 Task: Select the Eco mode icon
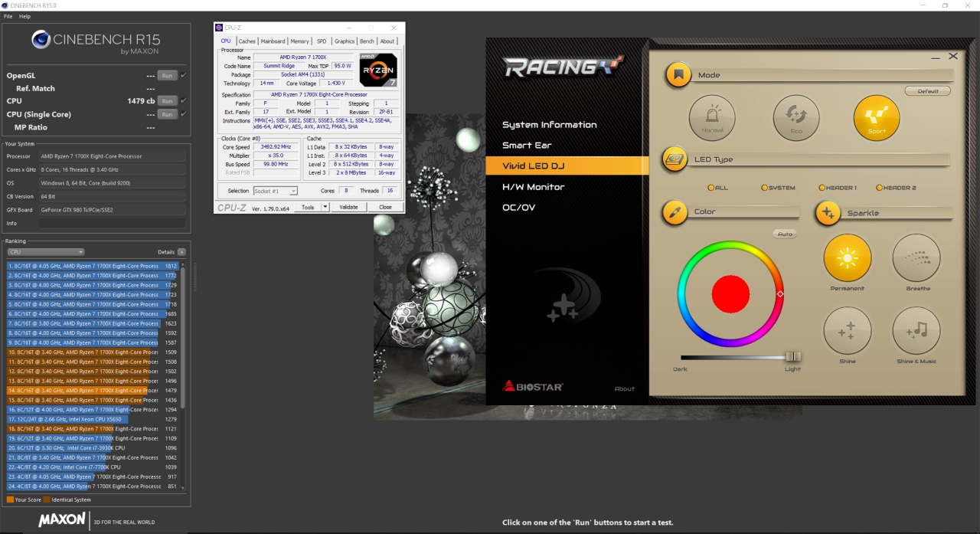[x=796, y=118]
